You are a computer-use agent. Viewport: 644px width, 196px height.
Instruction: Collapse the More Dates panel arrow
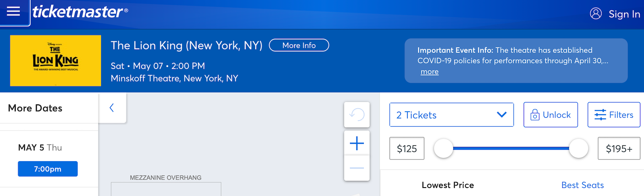click(x=112, y=108)
